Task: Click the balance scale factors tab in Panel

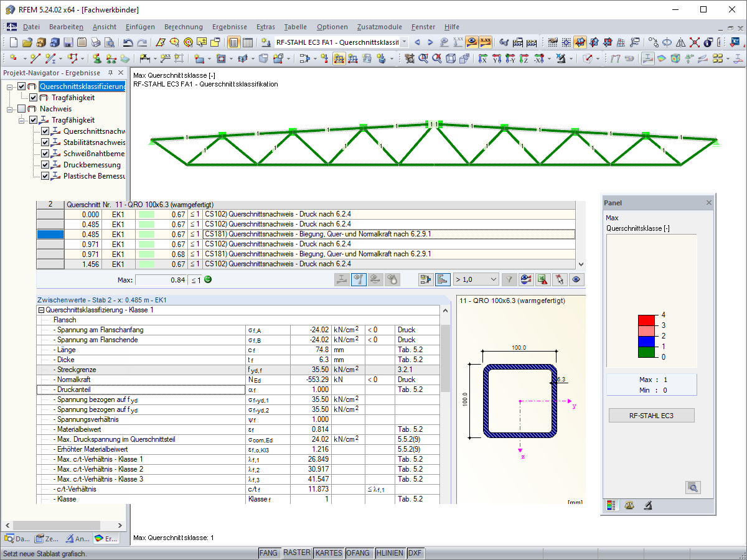Action: click(x=629, y=505)
